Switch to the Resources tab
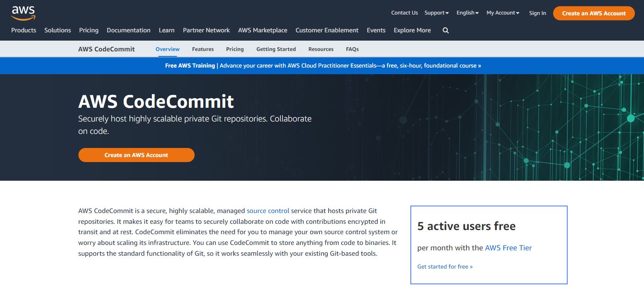The width and height of the screenshot is (644, 298). click(321, 49)
